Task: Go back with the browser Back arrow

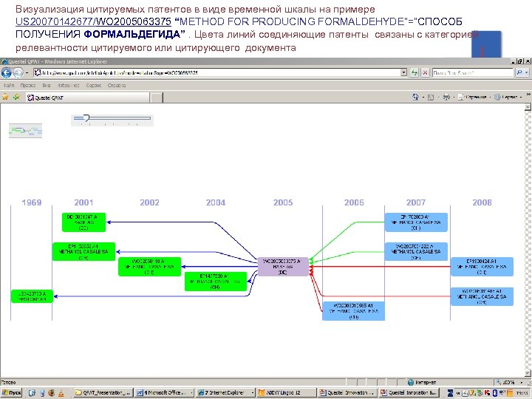Action: point(7,72)
